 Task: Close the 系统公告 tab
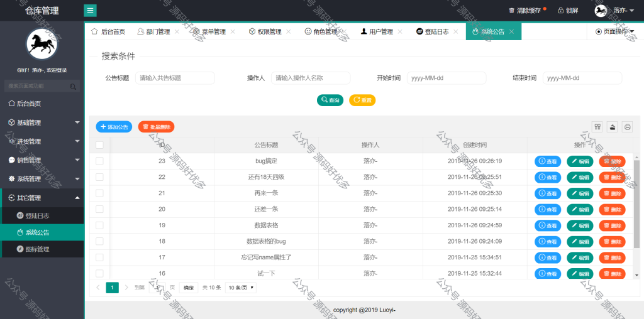[x=511, y=31]
